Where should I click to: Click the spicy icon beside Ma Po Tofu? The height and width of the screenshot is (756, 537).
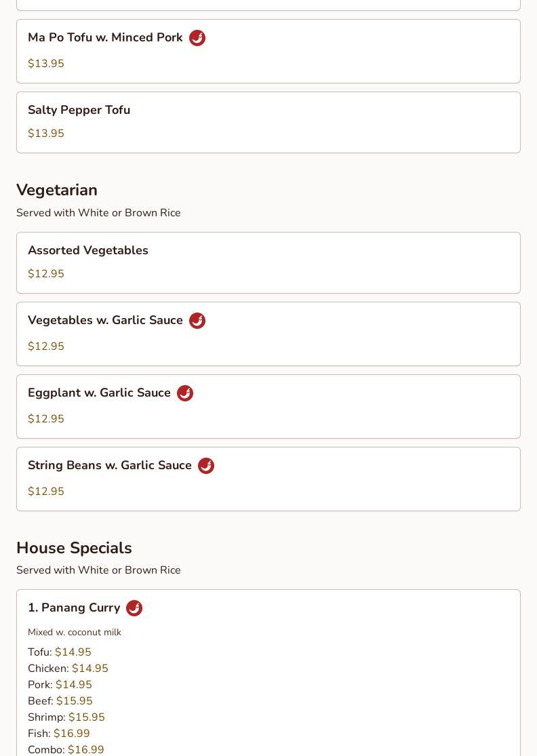point(197,37)
